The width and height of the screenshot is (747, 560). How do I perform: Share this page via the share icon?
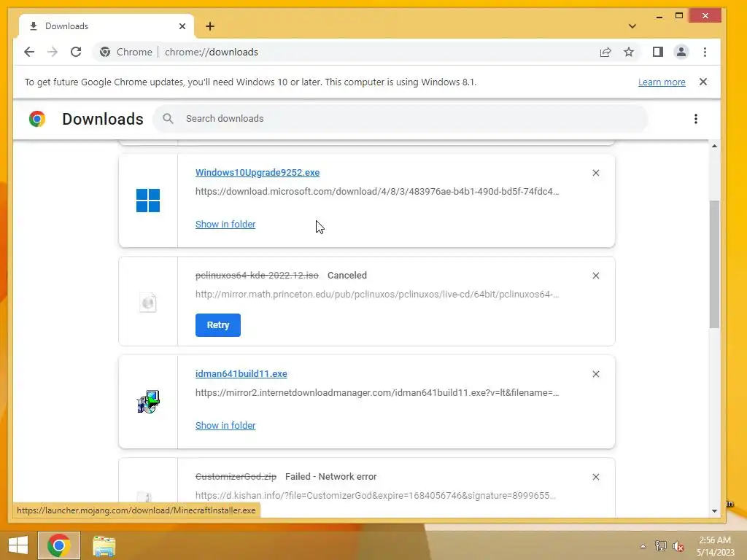(x=605, y=52)
